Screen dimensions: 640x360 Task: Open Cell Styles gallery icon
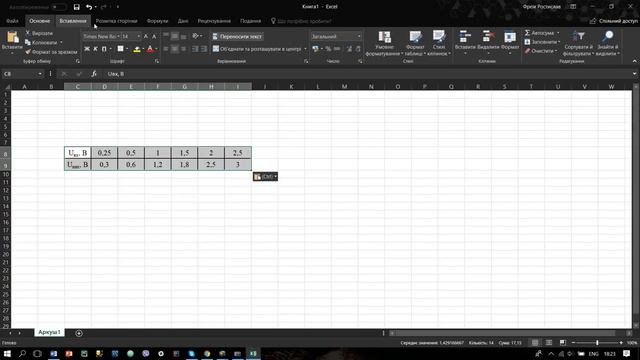pos(439,37)
